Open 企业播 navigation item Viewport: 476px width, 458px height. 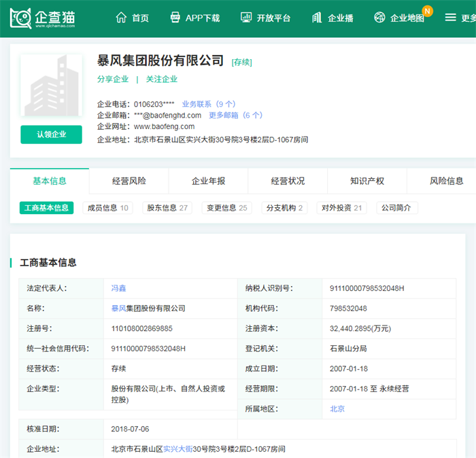[x=340, y=18]
